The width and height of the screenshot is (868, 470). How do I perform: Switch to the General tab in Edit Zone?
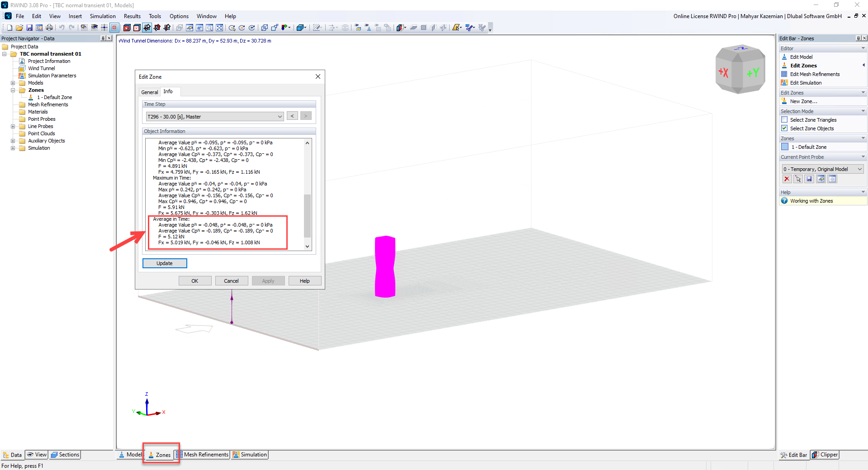tap(149, 92)
